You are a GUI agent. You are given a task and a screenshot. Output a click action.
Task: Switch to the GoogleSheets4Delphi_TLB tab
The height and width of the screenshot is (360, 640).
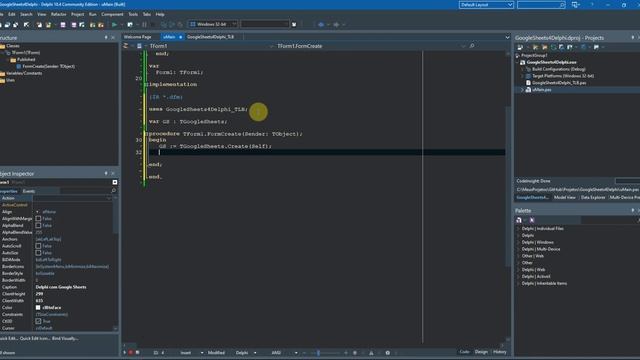point(211,37)
